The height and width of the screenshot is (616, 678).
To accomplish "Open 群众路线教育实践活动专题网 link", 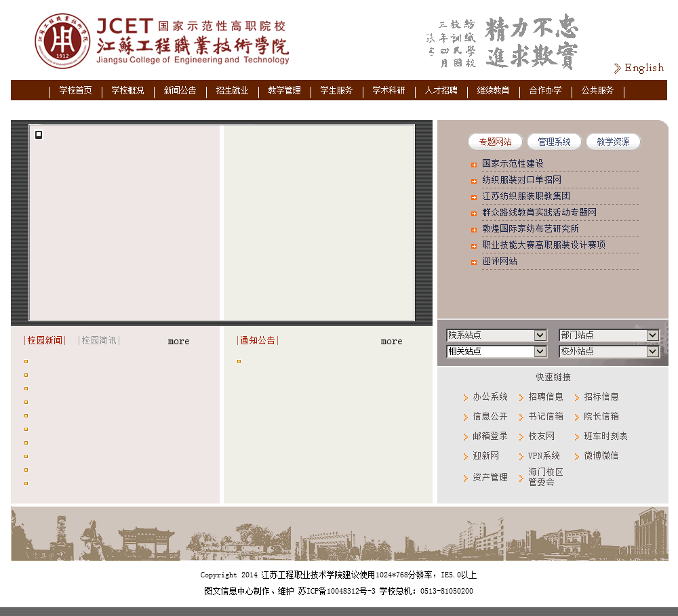I will (x=539, y=212).
